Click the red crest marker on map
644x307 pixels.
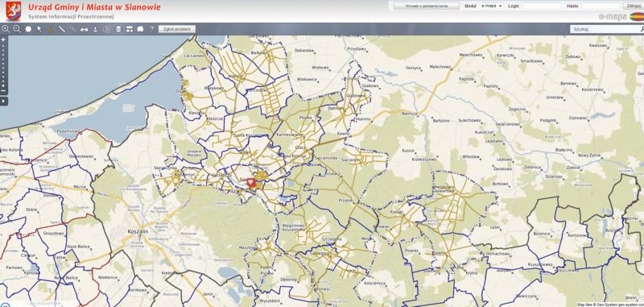coord(251,183)
